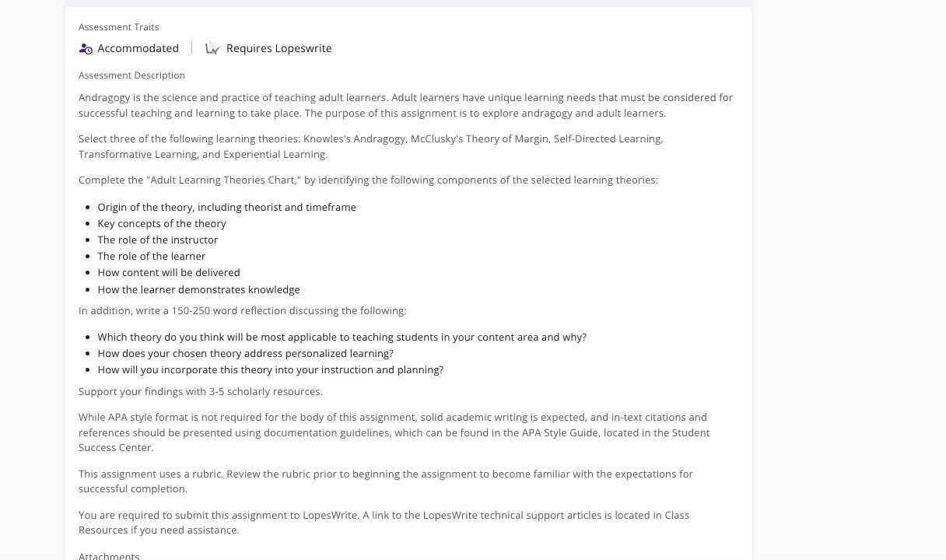Click the Accommodated trait label
The height and width of the screenshot is (560, 946).
(138, 48)
